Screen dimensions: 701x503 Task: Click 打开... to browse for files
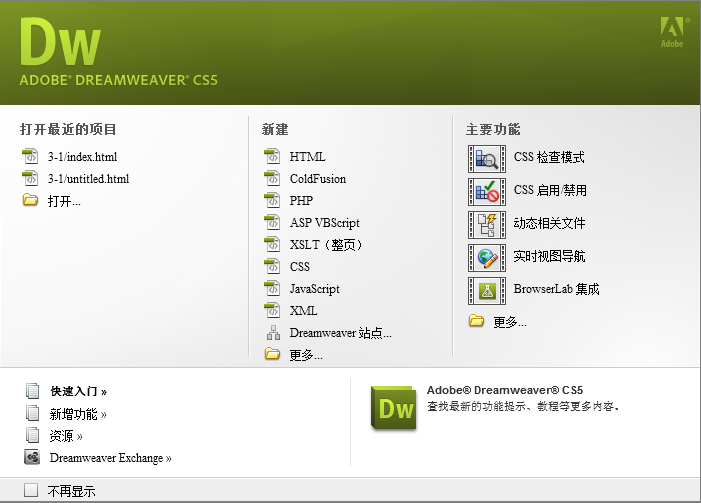[64, 201]
